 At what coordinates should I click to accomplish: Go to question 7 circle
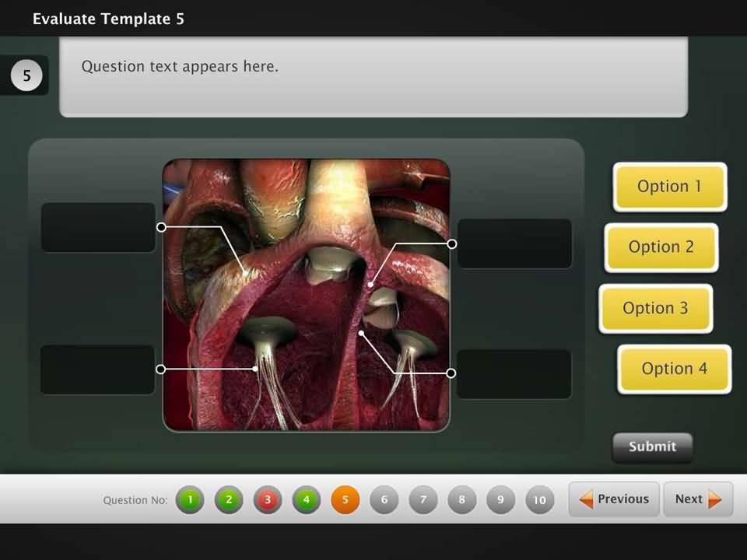[x=423, y=499]
